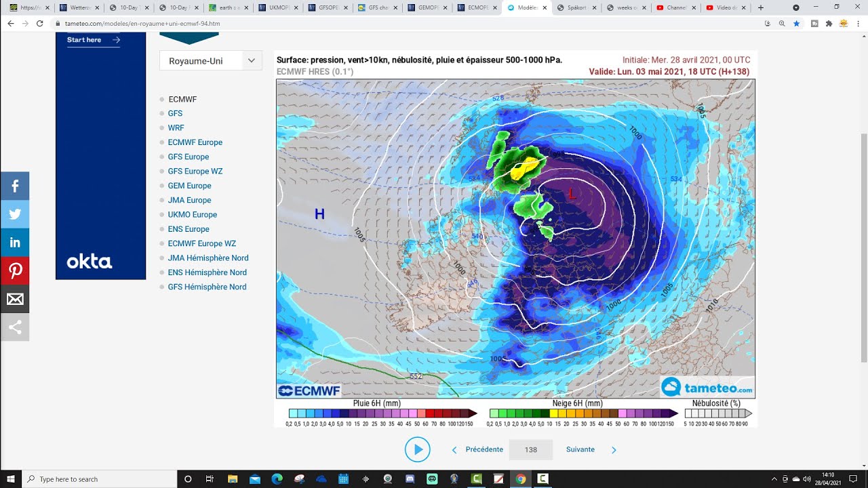Switch to the earth tab
Viewport: 868px width, 488px height.
[x=227, y=7]
